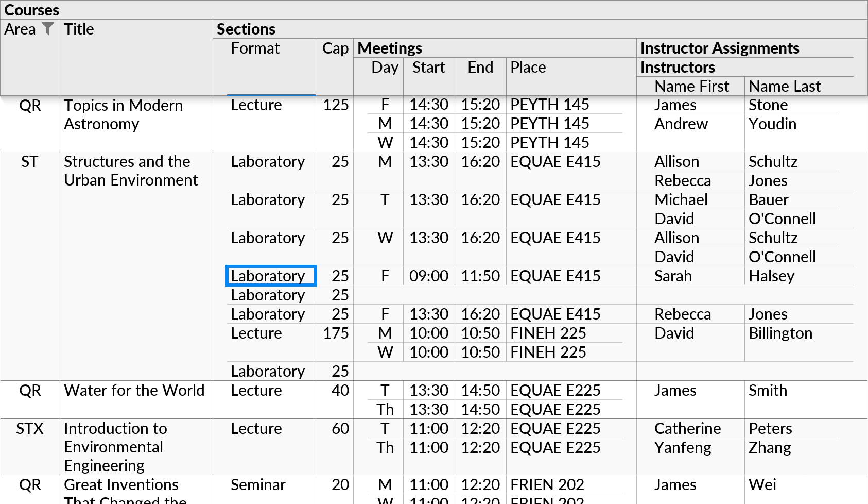Screen dimensions: 868x504
Task: Click the Meetings group header
Action: pos(389,48)
